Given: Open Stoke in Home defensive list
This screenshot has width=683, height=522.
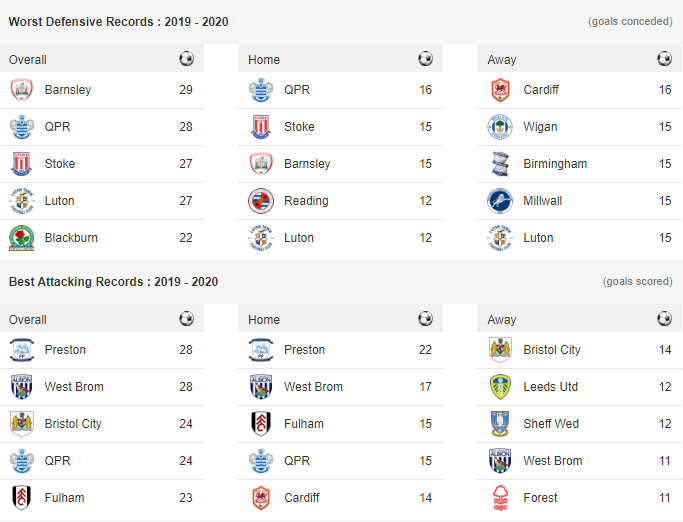Looking at the screenshot, I should click(299, 127).
